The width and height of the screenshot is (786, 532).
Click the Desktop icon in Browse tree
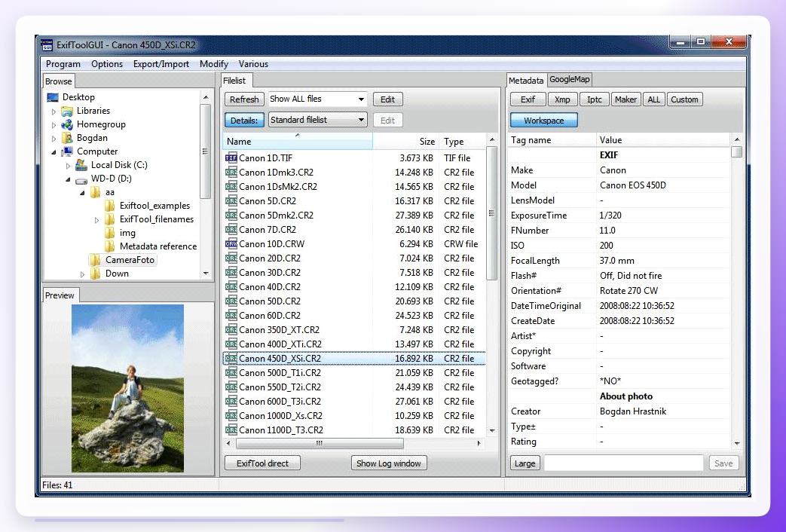click(53, 97)
